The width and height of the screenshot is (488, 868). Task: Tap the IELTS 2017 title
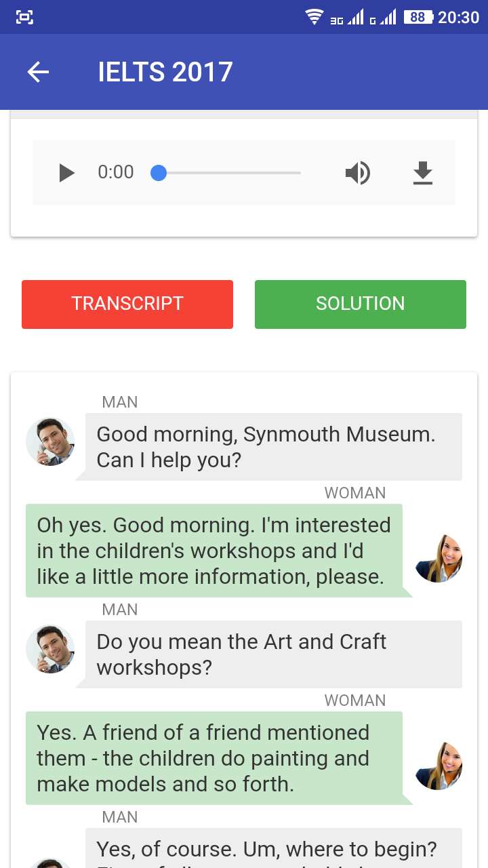(165, 72)
